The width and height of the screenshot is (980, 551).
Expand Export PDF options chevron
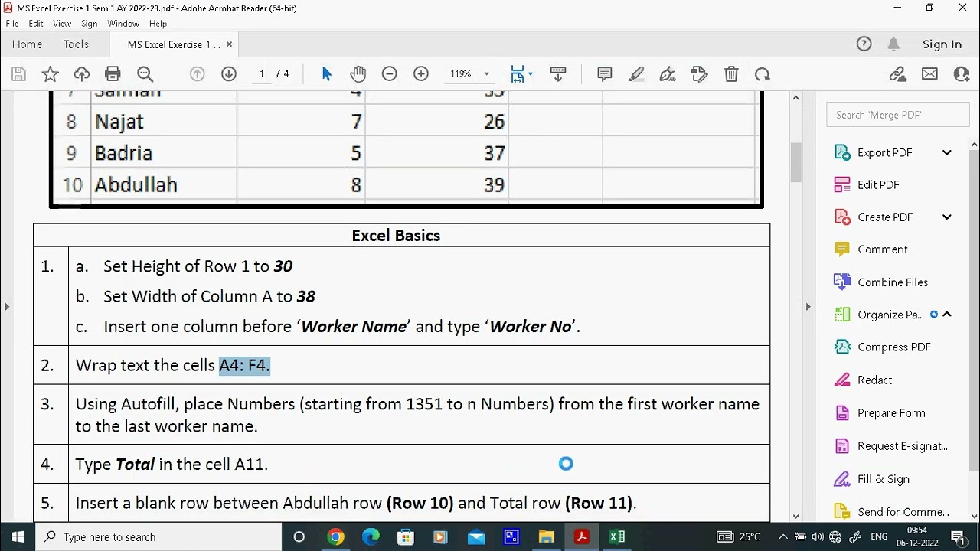(x=947, y=152)
